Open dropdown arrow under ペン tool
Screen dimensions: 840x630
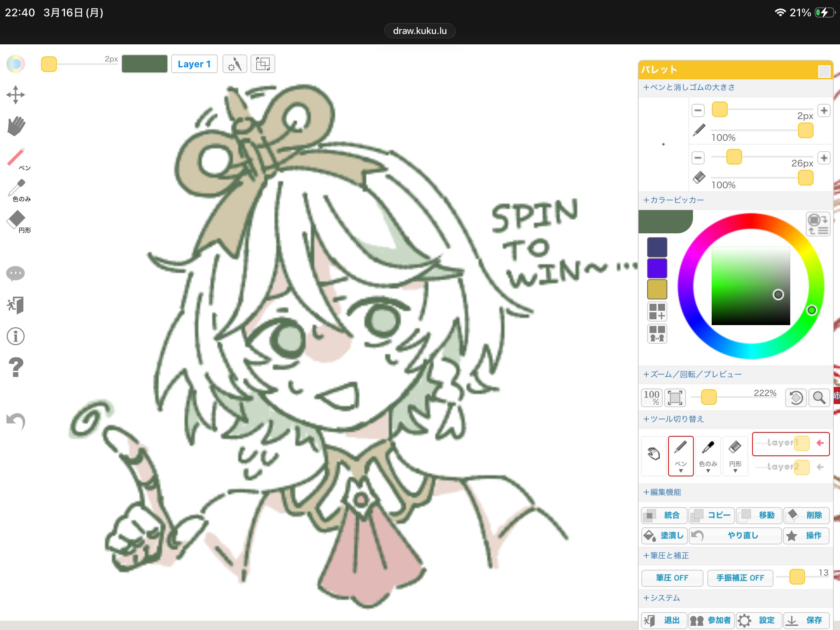click(x=681, y=471)
